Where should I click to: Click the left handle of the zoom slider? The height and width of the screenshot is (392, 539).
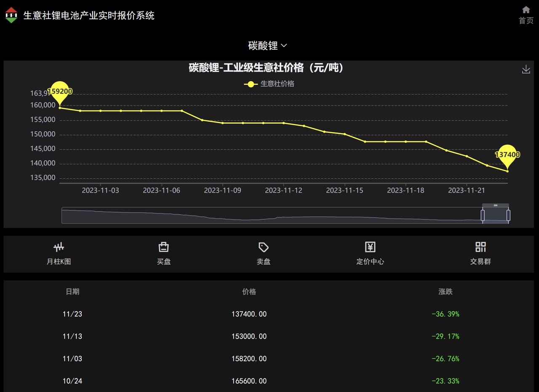483,215
